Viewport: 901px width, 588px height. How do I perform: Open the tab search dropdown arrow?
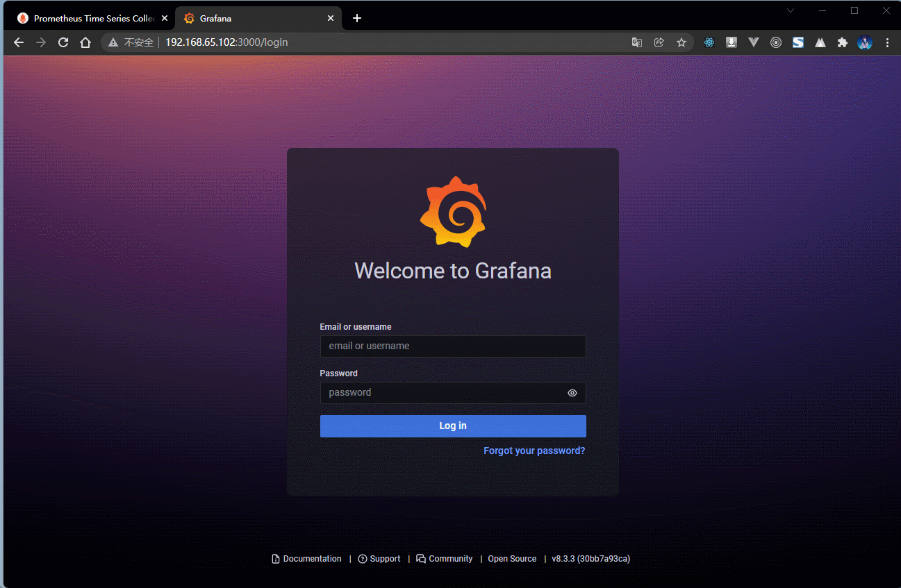click(x=791, y=10)
